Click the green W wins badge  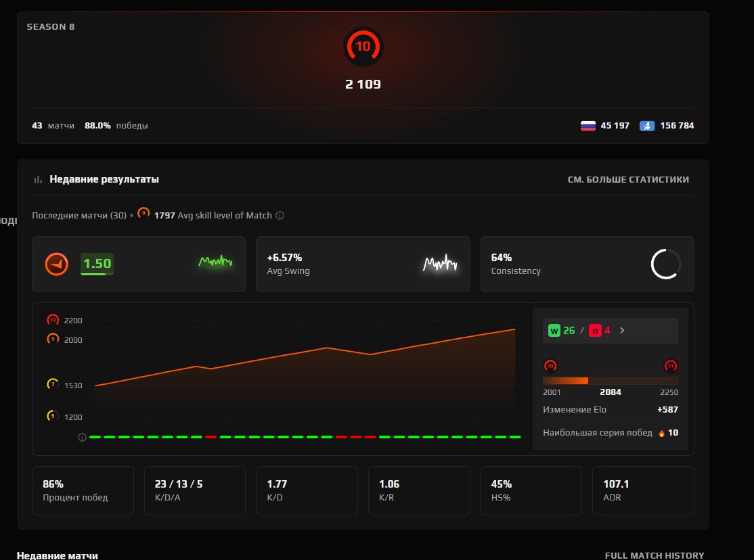[554, 331]
